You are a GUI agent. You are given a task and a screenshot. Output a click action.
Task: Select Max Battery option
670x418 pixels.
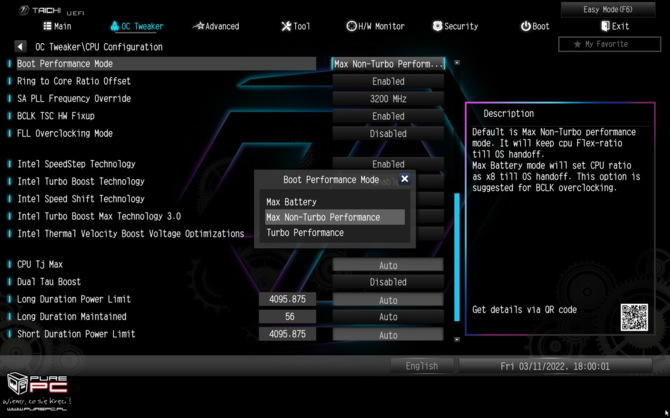(x=335, y=202)
